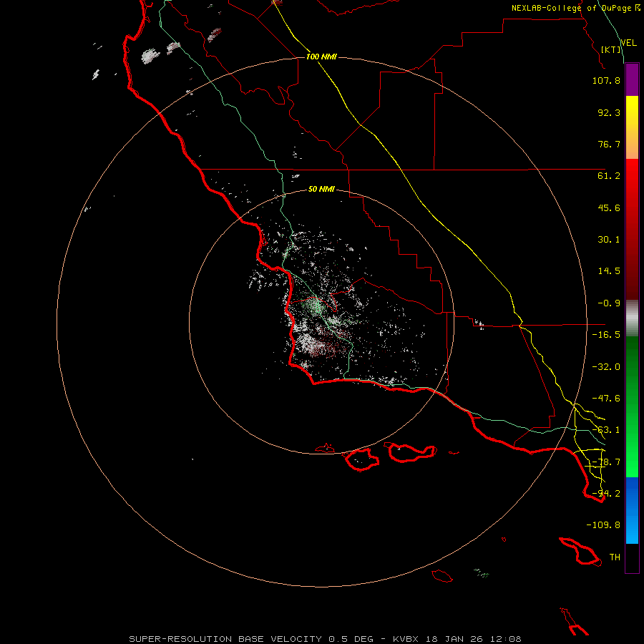Click the 30.1 velocity scale value
Viewport: 644px width, 644px height.
(609, 240)
